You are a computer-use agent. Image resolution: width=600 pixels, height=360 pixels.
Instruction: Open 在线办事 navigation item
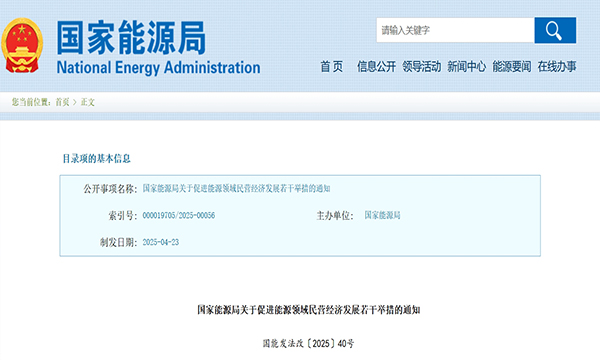[557, 67]
